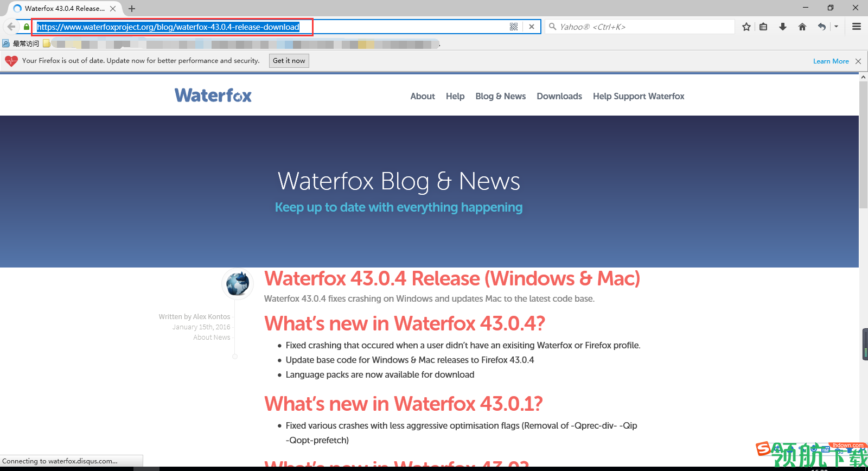Click "Your Firefox is out of date" message

pos(141,61)
